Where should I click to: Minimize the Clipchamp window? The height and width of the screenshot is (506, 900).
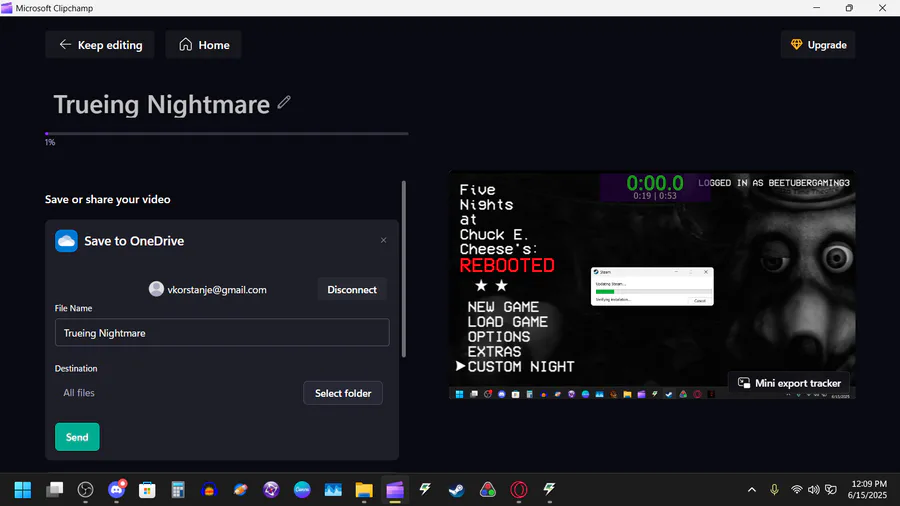tap(816, 8)
